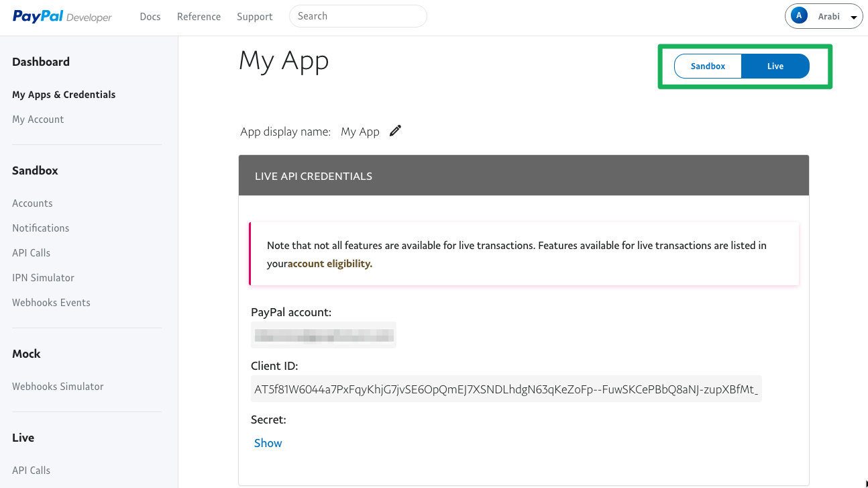Click the 'Client ID:' label

274,366
